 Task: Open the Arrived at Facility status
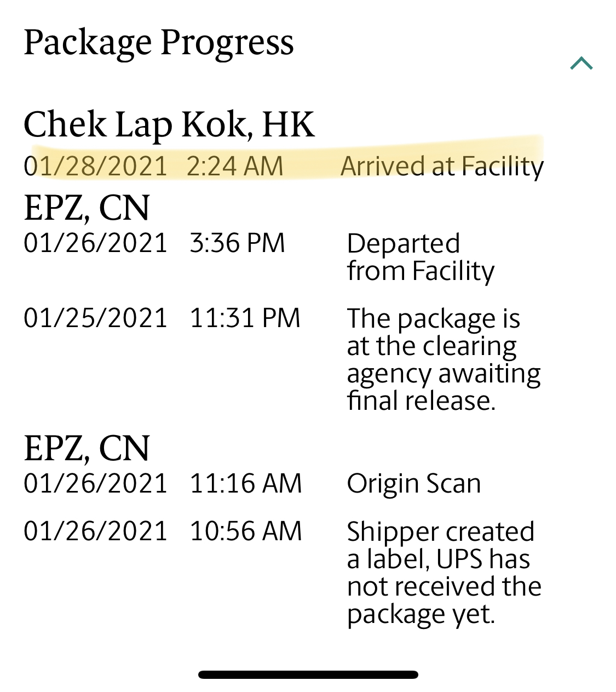(442, 166)
